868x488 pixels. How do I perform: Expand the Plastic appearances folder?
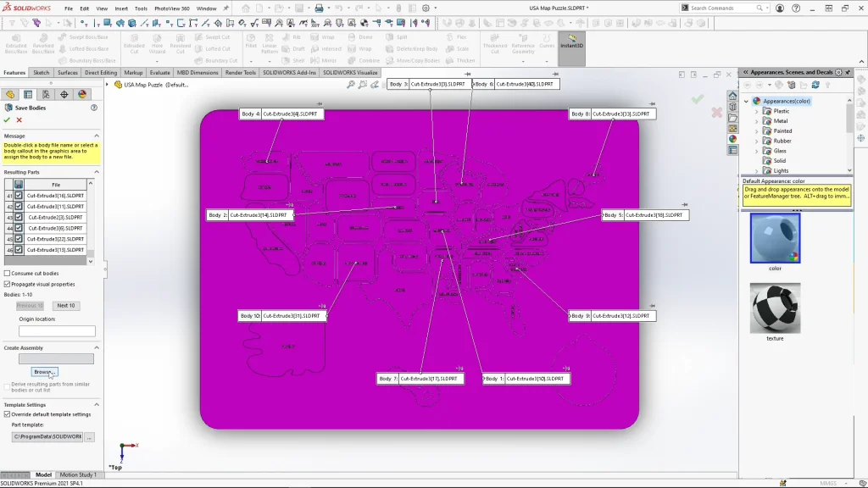pyautogui.click(x=757, y=111)
